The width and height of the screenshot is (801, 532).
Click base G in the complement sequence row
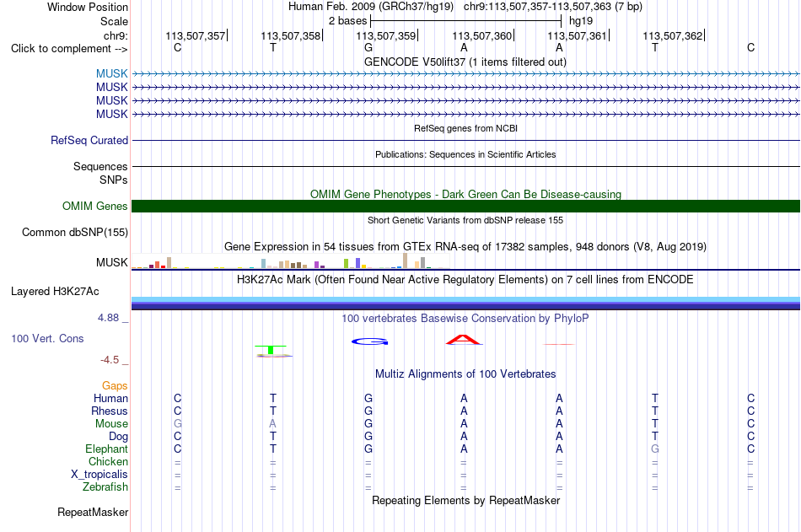(368, 48)
